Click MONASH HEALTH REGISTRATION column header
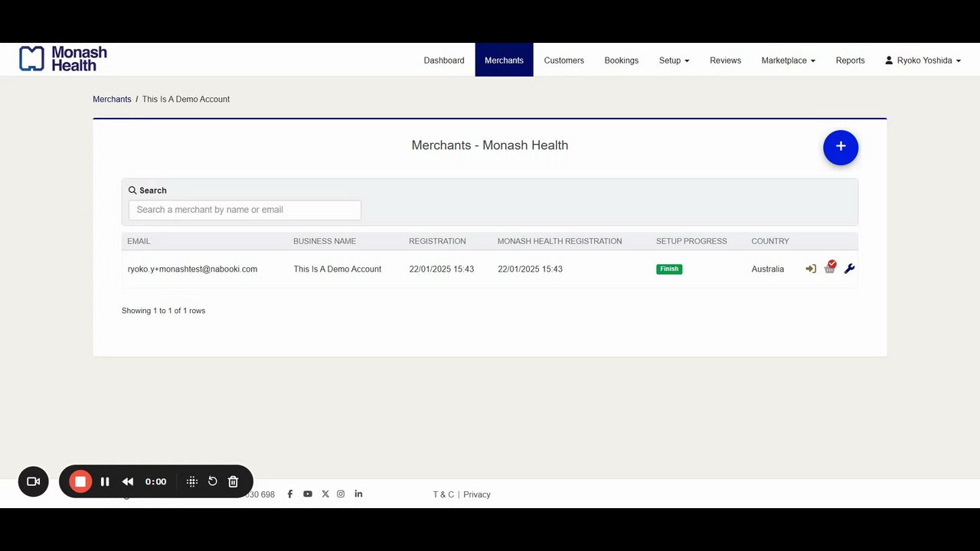Viewport: 980px width, 551px height. tap(560, 241)
